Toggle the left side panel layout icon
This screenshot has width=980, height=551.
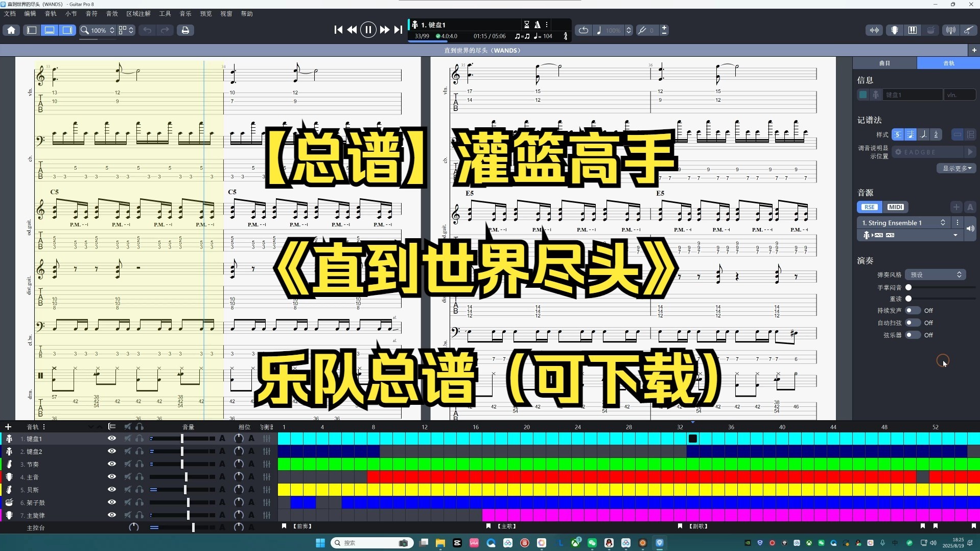(31, 30)
